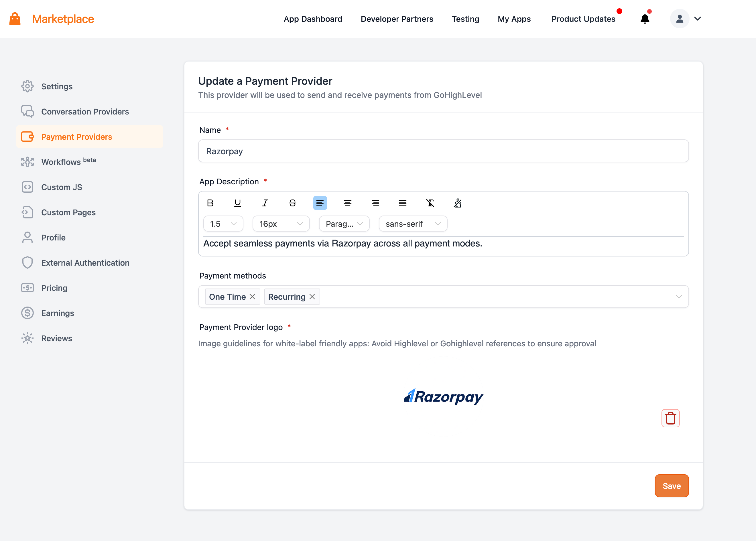This screenshot has width=756, height=541.
Task: Toggle strikethrough formatting
Action: (x=293, y=203)
